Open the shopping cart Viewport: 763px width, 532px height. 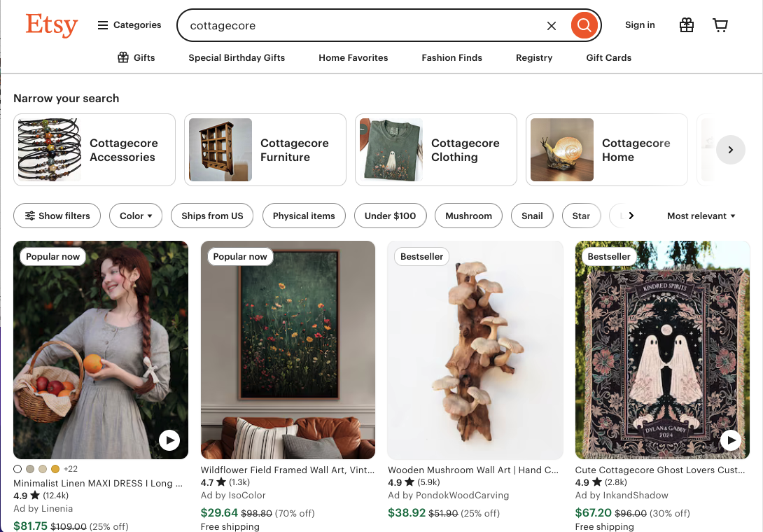[720, 26]
